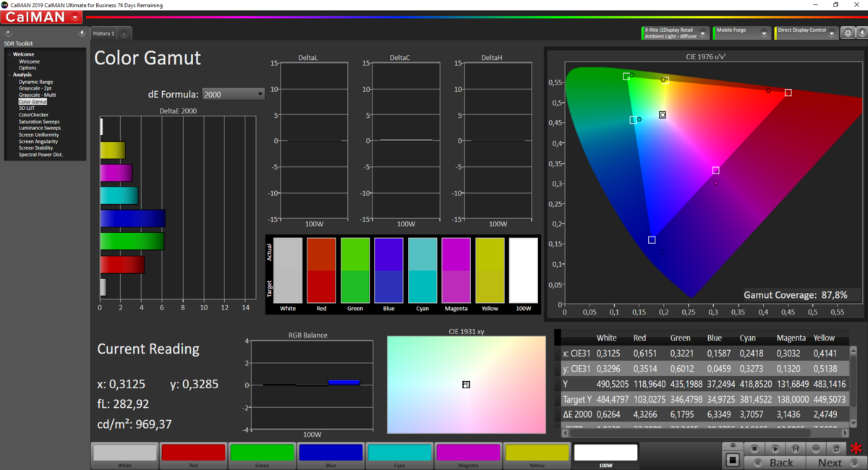
Task: Select Color Gamut workflow page
Action: (x=33, y=102)
